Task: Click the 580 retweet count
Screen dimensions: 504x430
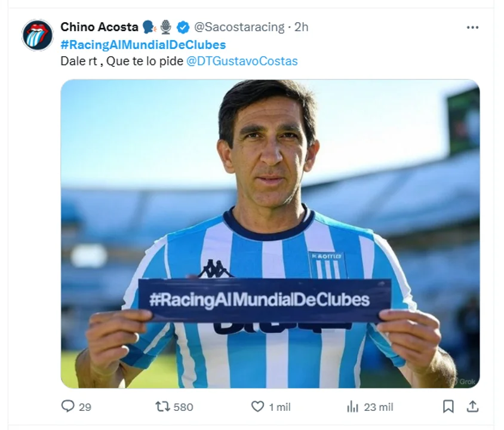Action: click(x=183, y=407)
